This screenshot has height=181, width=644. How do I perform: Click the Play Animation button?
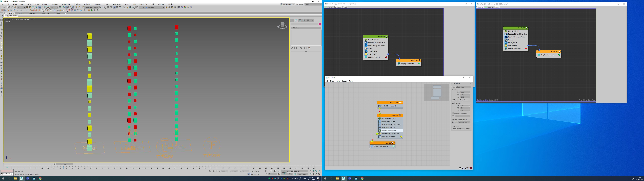coord(272,171)
